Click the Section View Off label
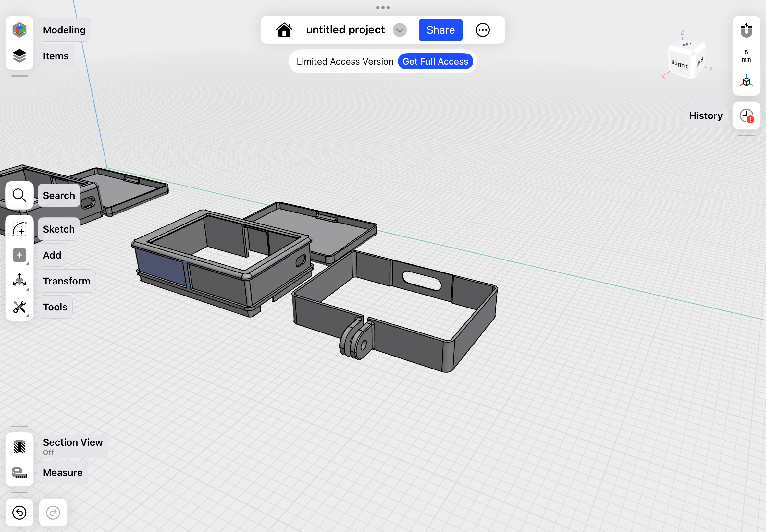Image resolution: width=766 pixels, height=532 pixels. click(73, 446)
